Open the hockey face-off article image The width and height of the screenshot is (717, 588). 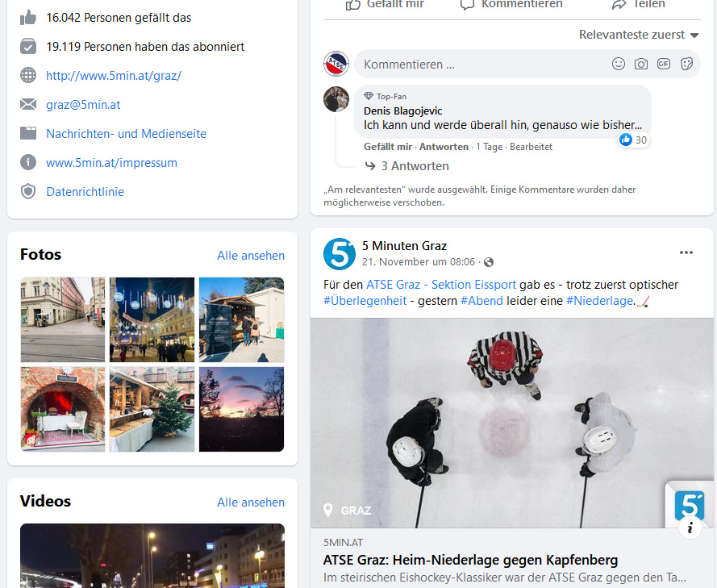[511, 423]
